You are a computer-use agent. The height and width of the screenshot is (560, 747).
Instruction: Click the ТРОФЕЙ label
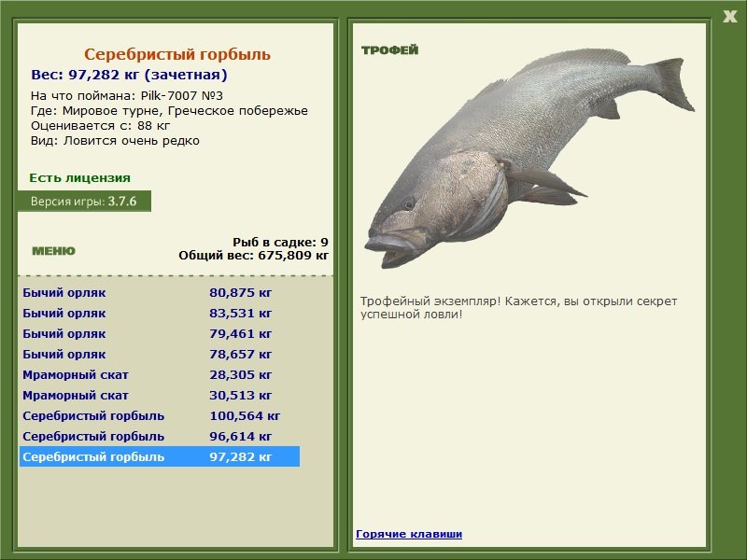click(x=389, y=50)
